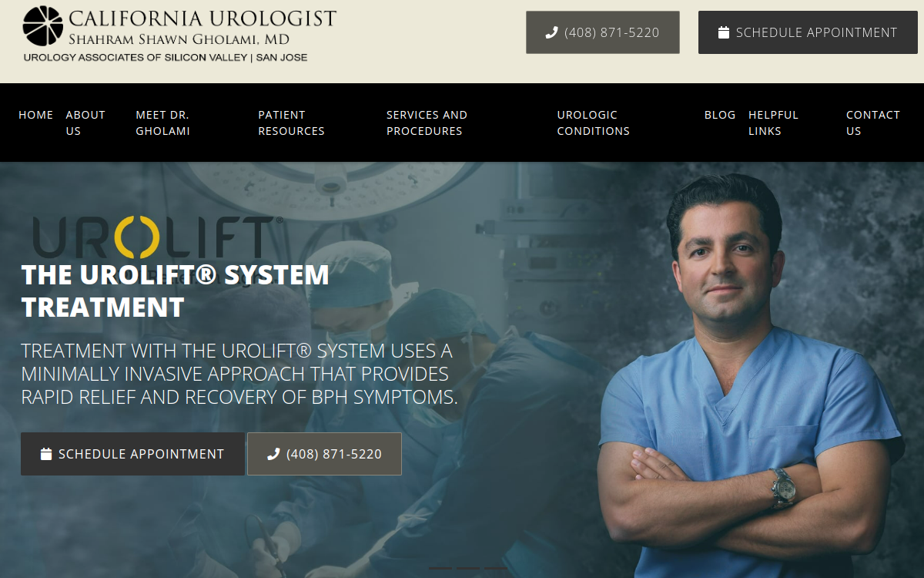This screenshot has width=924, height=578.
Task: Click the California Urologist logo
Action: [179, 34]
